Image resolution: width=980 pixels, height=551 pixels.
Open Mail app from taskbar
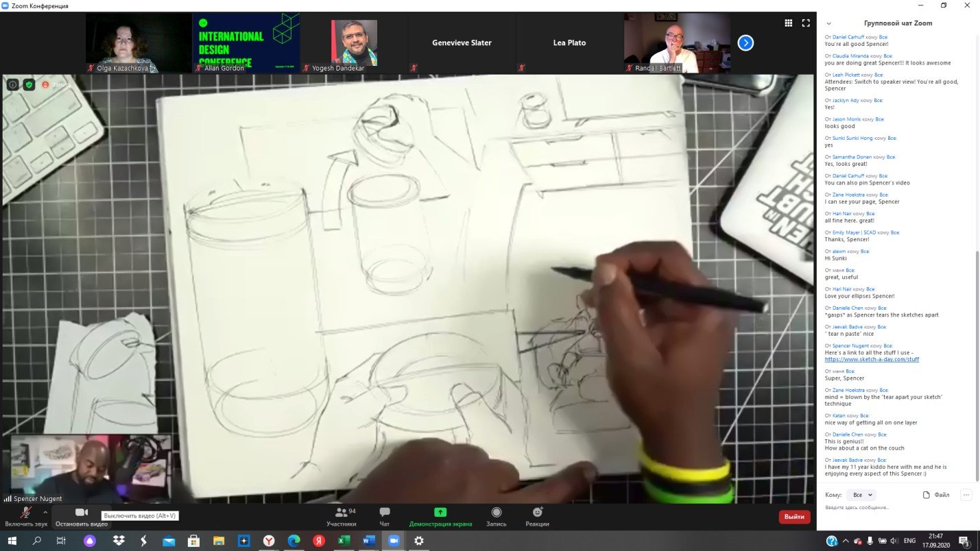[169, 541]
